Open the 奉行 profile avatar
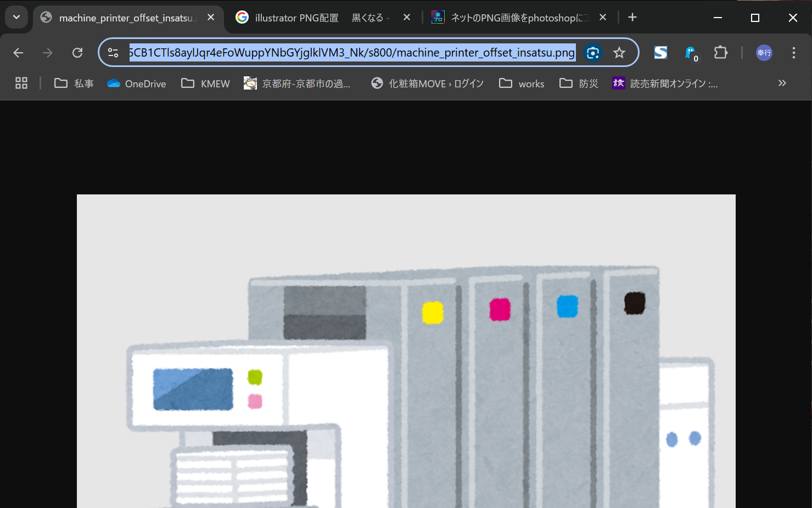Viewport: 812px width, 508px height. coord(764,53)
